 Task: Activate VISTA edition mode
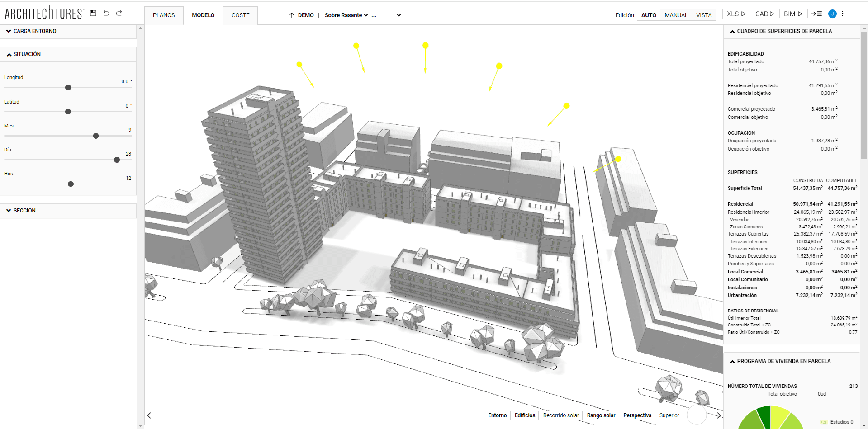pos(704,15)
